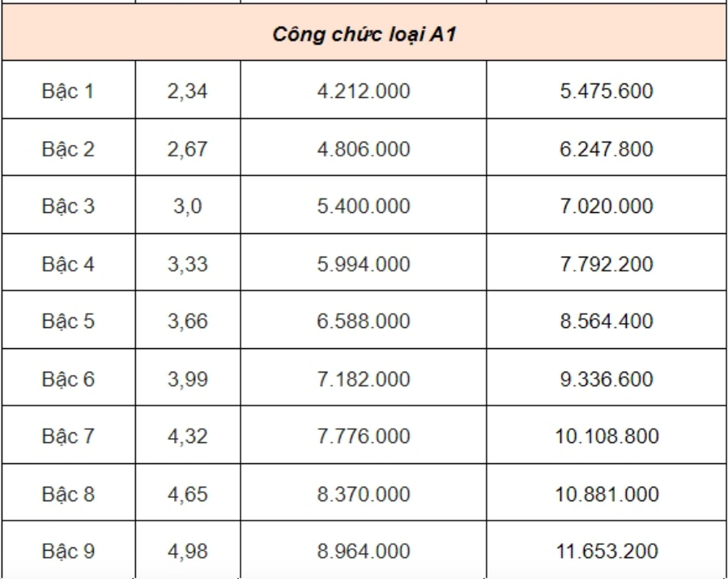
Task: Click coefficient value 2,34
Action: coord(188,92)
